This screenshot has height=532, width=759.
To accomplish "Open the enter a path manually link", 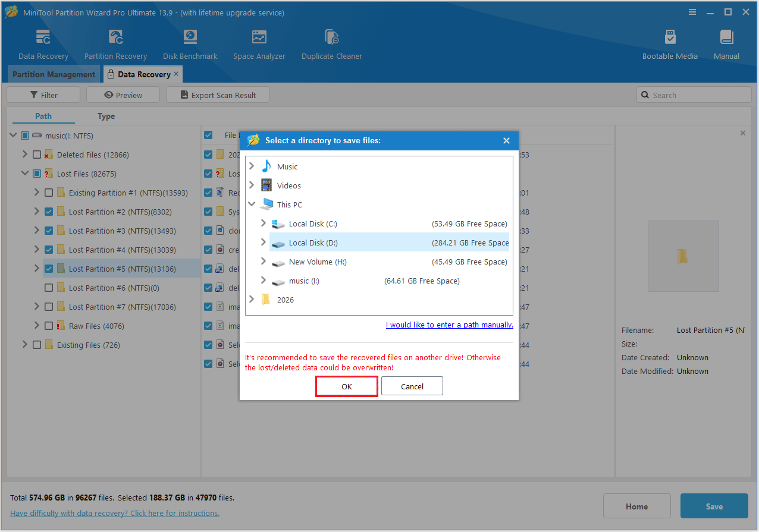I will [x=450, y=325].
